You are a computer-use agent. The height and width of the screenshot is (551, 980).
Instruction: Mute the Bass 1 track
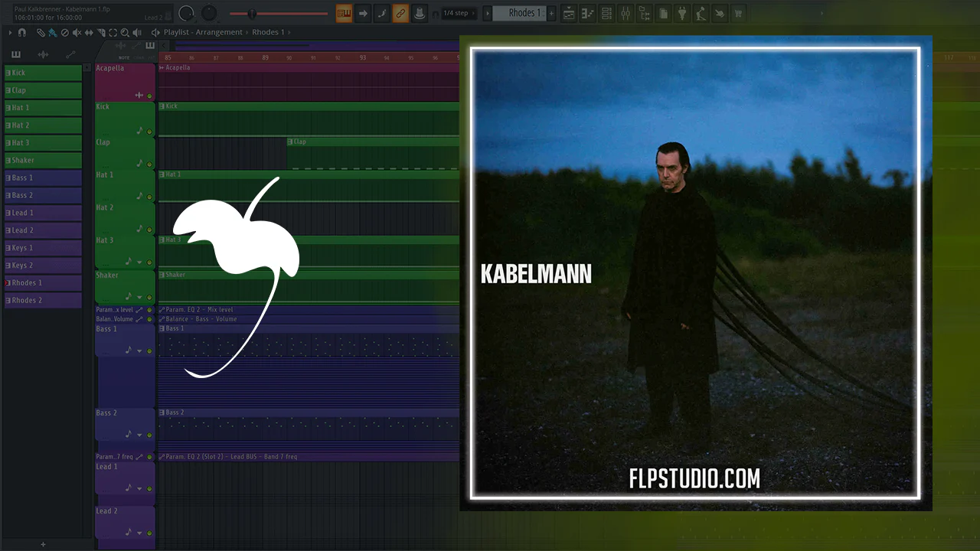point(149,351)
